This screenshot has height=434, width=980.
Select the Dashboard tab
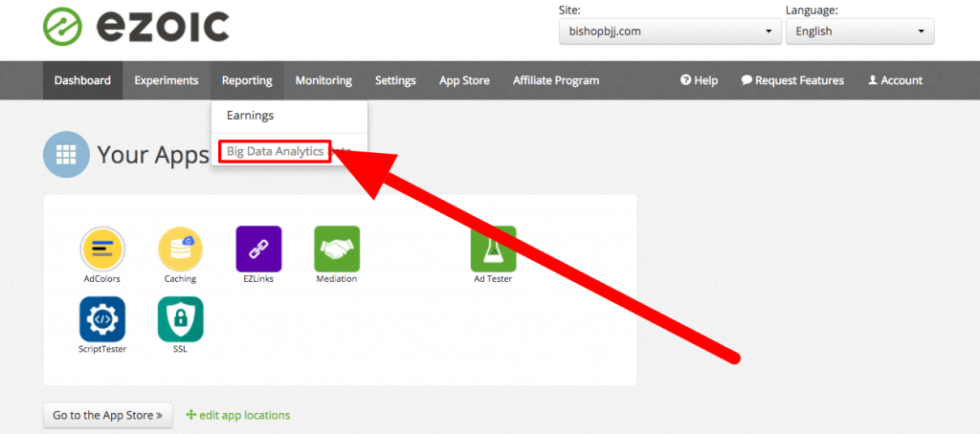82,80
